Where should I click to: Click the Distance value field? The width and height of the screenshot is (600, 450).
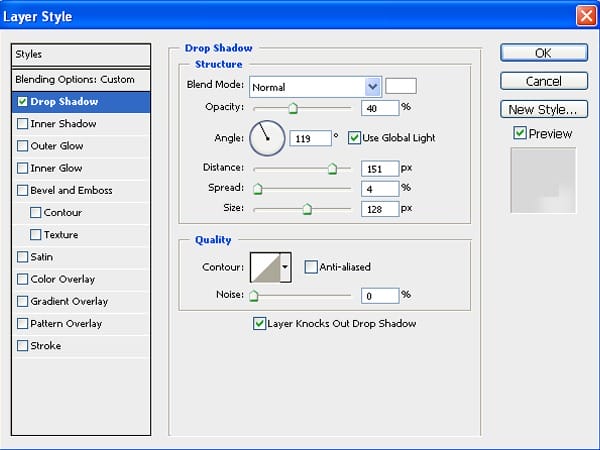coord(380,169)
